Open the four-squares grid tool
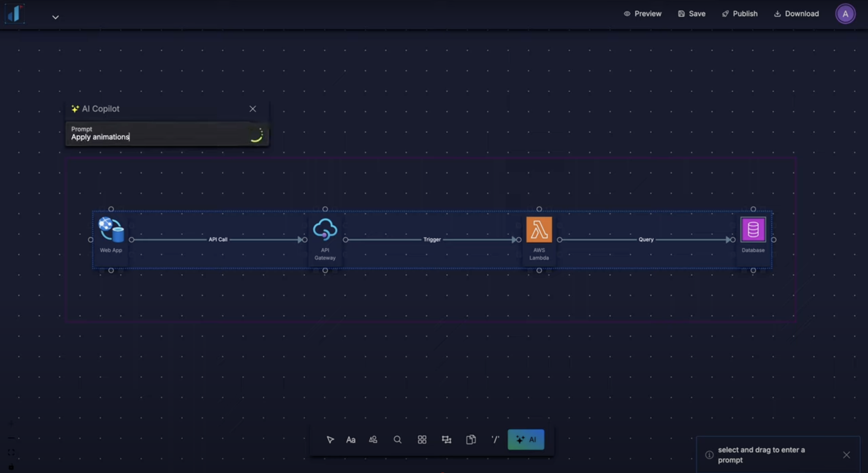This screenshot has width=868, height=473. (x=422, y=440)
